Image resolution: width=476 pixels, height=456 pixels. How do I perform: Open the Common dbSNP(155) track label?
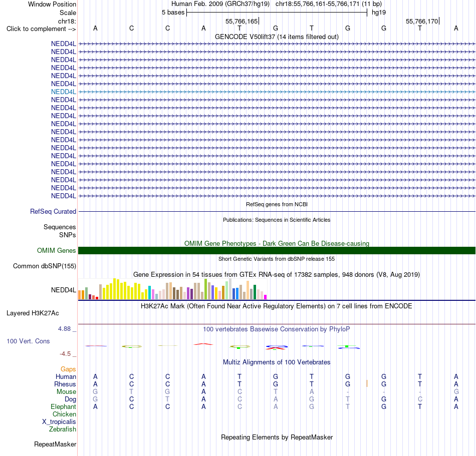[45, 266]
